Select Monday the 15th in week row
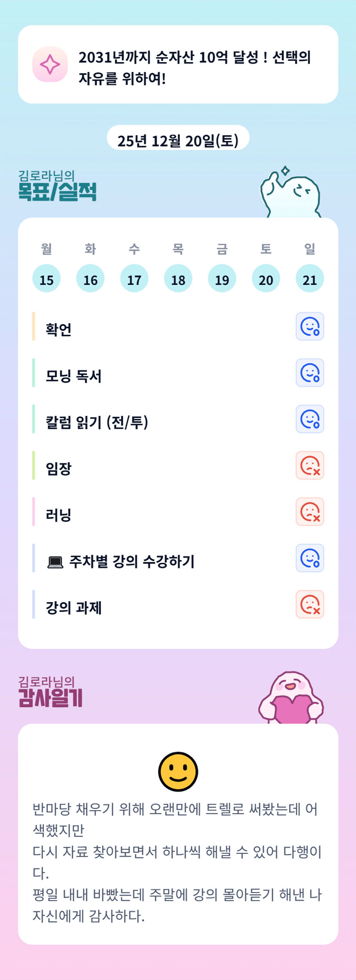Viewport: 356px width, 980px height. (x=46, y=278)
